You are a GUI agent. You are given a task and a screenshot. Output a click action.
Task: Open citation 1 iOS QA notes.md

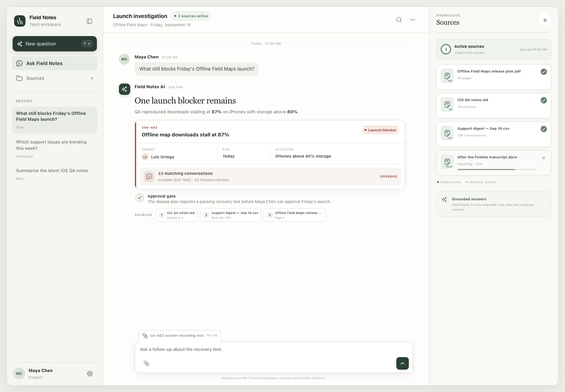point(177,215)
